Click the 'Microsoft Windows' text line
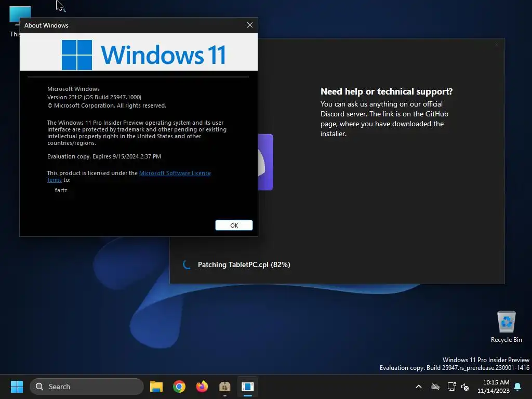This screenshot has width=532, height=399. (73, 89)
